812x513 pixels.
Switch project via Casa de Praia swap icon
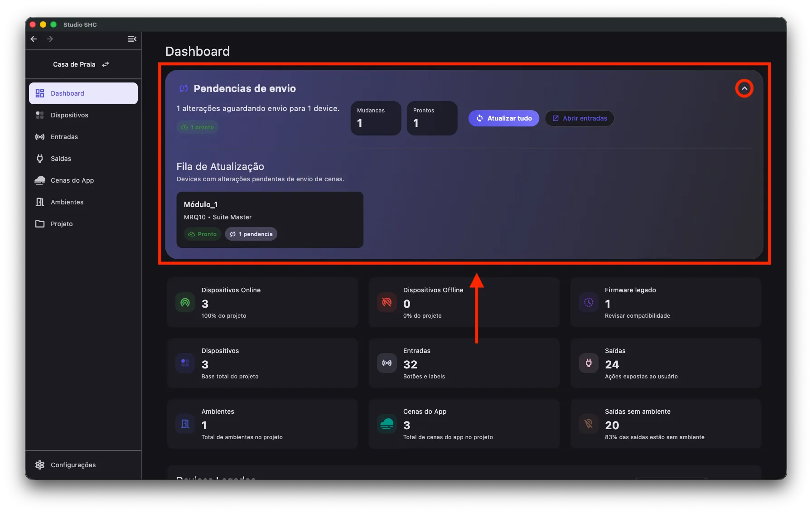[x=106, y=64]
